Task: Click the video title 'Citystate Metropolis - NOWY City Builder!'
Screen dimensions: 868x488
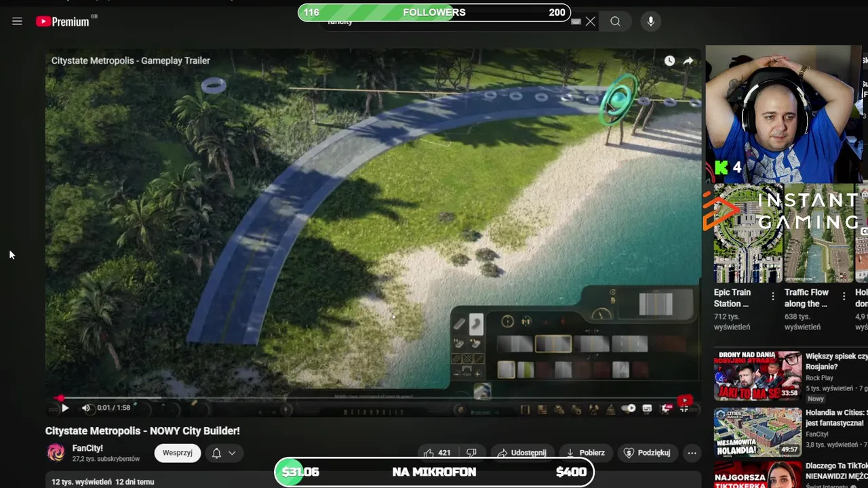Action: coord(142,431)
